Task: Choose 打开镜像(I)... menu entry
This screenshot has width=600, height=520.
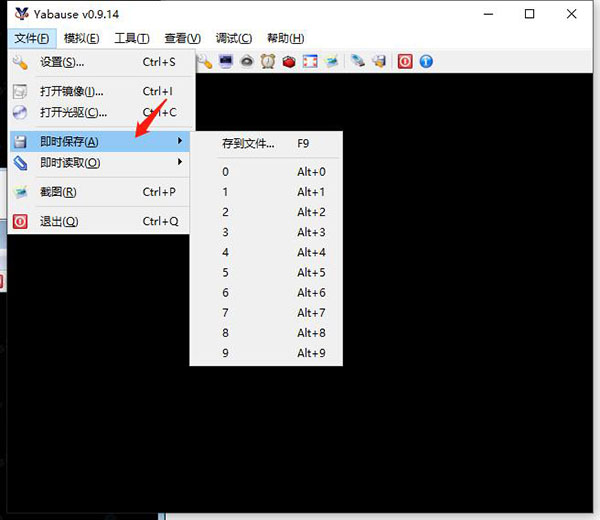Action: [x=100, y=91]
